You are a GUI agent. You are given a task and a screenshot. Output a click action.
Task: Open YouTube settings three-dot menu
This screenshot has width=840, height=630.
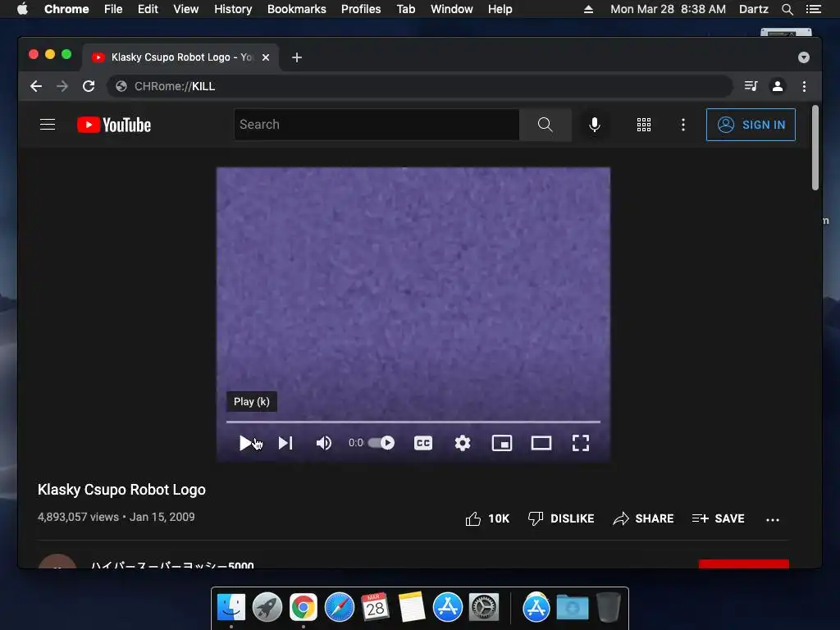coord(683,125)
